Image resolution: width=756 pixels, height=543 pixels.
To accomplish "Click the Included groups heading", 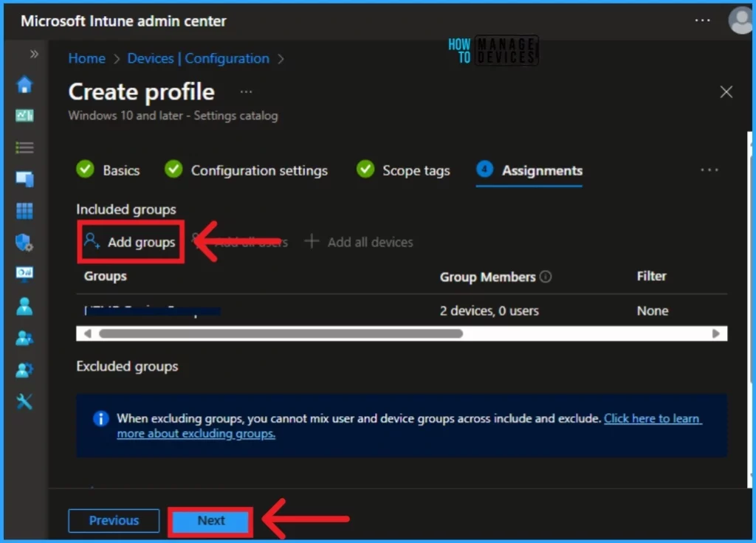I will (126, 210).
